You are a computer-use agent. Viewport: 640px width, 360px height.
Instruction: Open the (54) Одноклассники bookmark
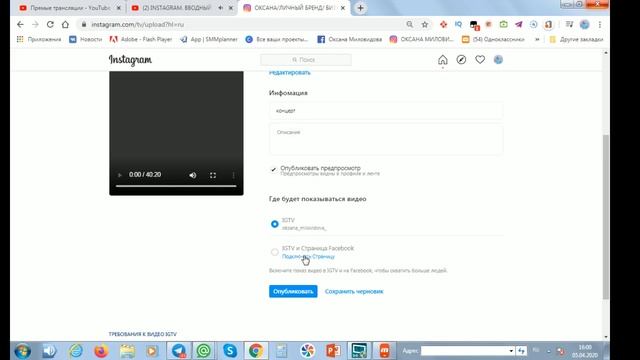pyautogui.click(x=493, y=39)
